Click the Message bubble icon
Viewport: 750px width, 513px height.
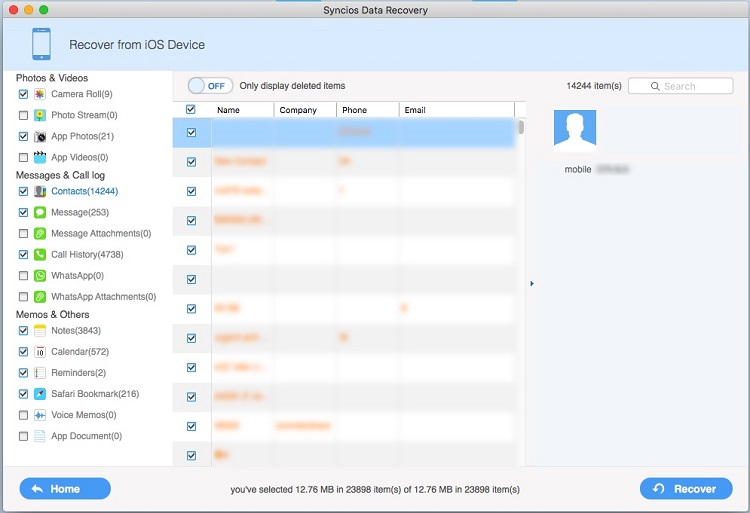point(40,212)
